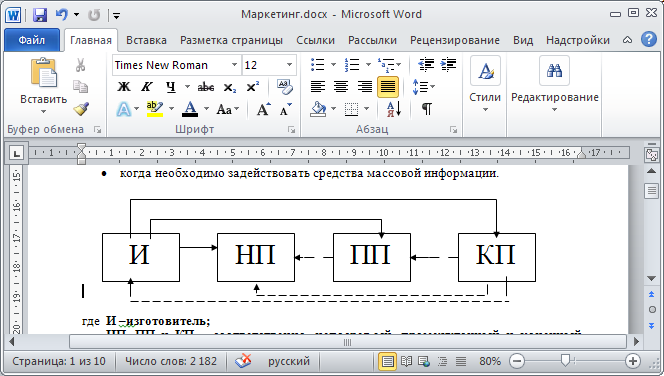664x376 pixels.
Task: Redo the last action
Action: (94, 15)
